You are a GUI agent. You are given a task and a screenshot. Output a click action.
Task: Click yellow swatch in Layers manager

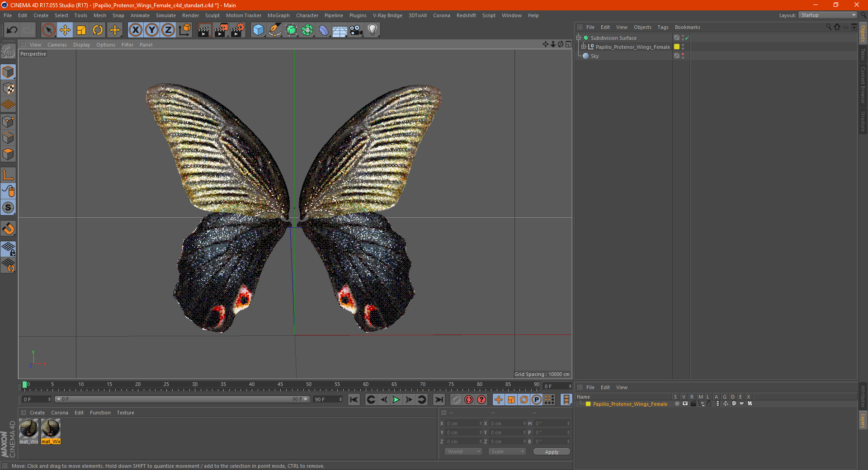(588, 404)
